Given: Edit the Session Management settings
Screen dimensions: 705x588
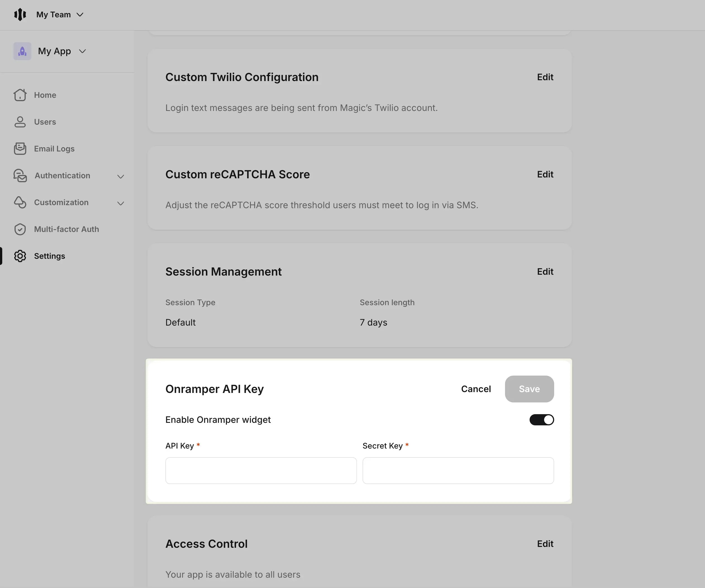Looking at the screenshot, I should click(x=544, y=271).
